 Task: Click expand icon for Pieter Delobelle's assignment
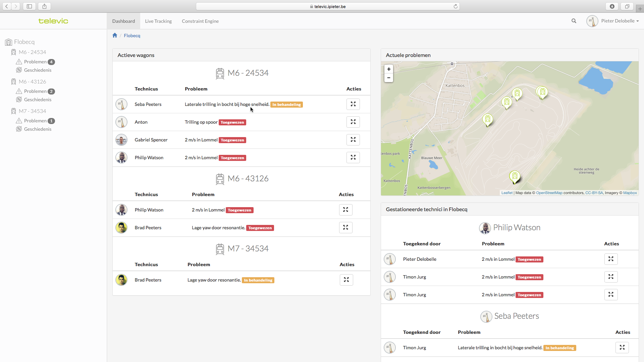[x=611, y=259]
